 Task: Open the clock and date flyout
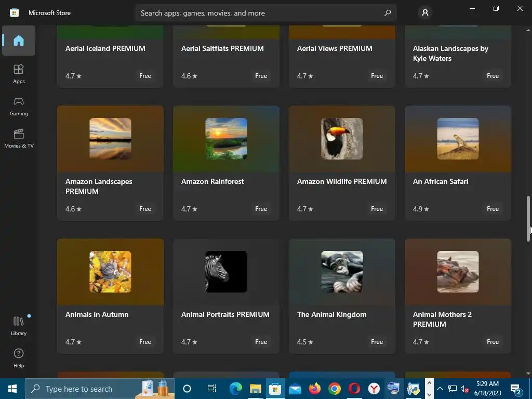[x=487, y=389]
